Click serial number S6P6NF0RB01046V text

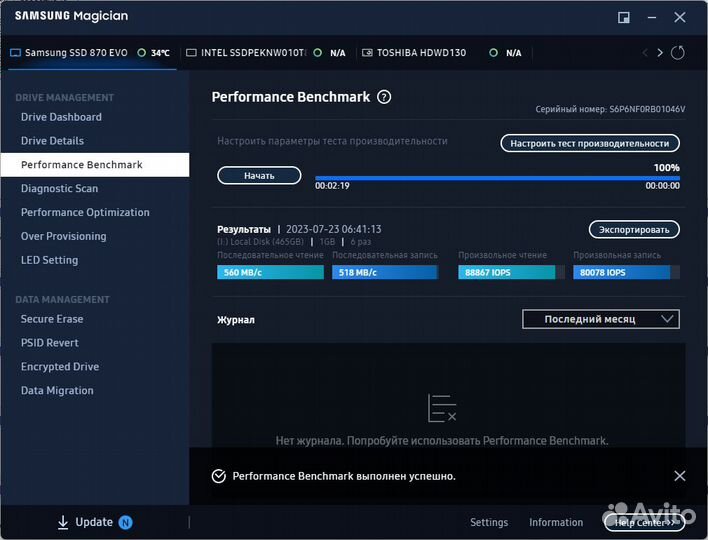pos(647,109)
